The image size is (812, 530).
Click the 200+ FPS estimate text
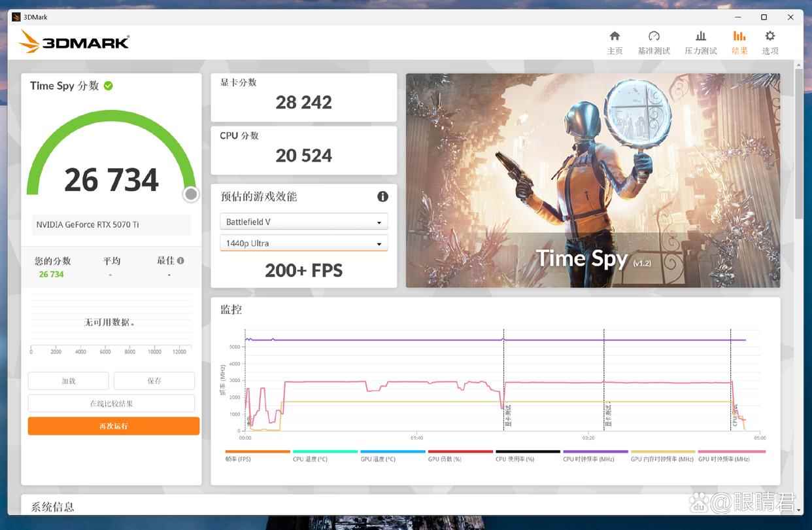pyautogui.click(x=304, y=270)
